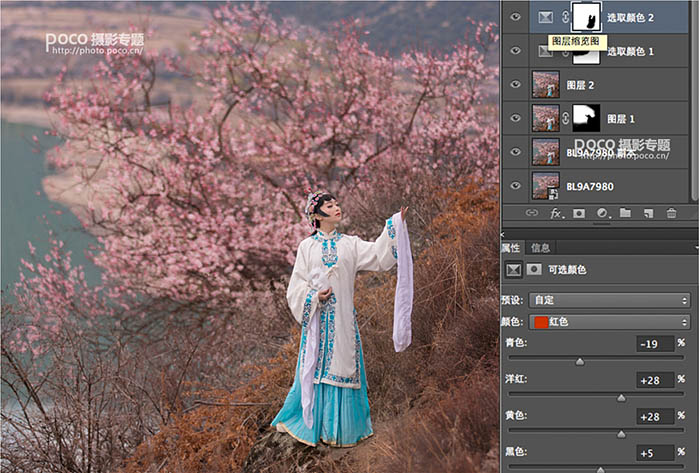Select the mask icon in properties panel

tap(534, 270)
